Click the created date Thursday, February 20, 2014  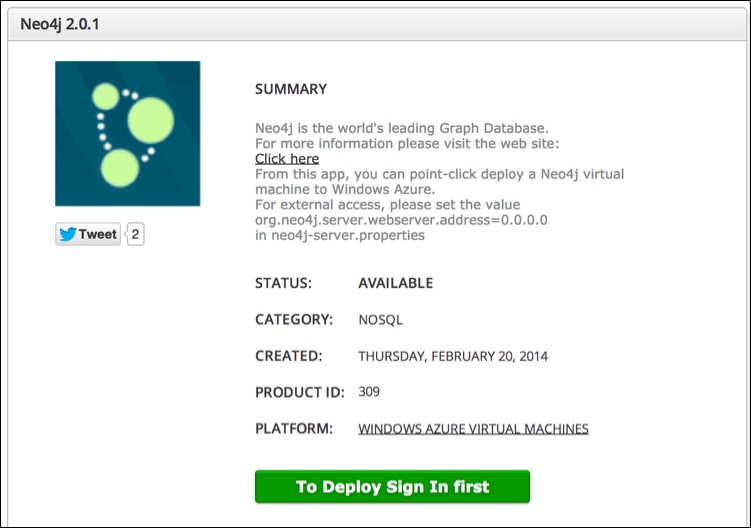click(453, 356)
